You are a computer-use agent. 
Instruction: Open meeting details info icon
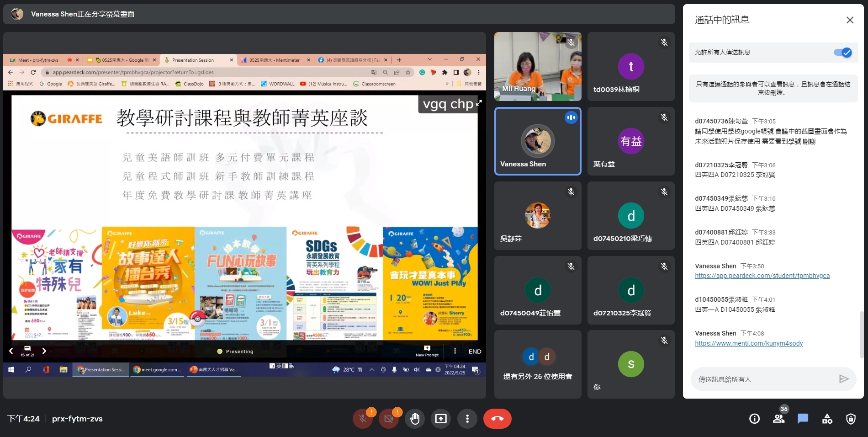coord(754,419)
